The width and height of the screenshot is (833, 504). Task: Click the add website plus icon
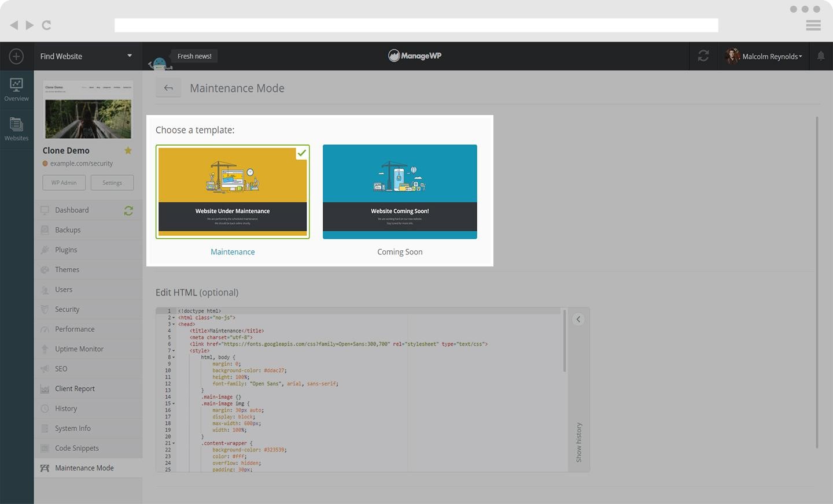(16, 56)
